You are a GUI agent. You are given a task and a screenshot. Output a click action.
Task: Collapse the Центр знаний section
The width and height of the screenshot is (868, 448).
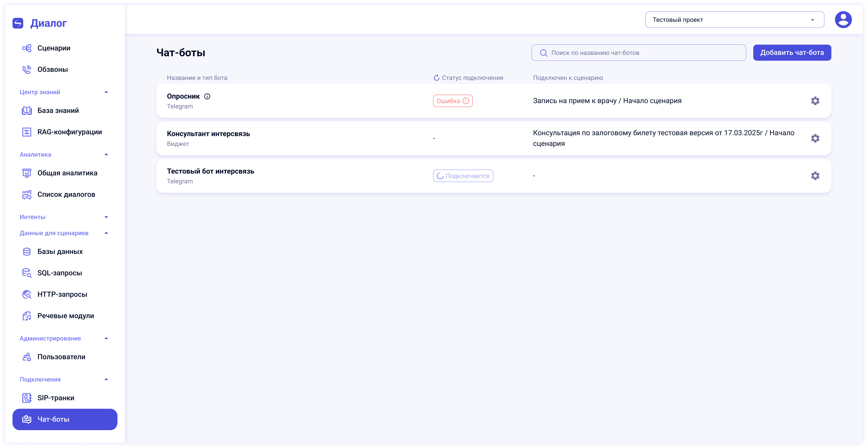pos(106,92)
